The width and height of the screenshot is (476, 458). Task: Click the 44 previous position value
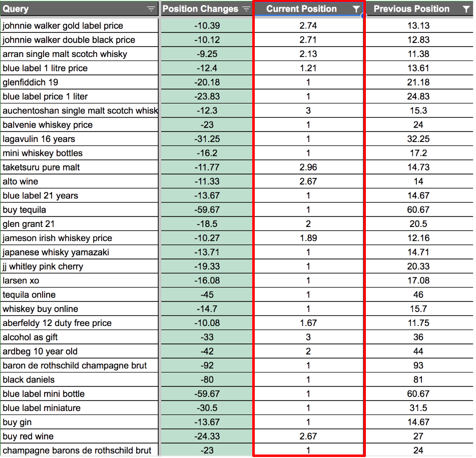pos(418,351)
